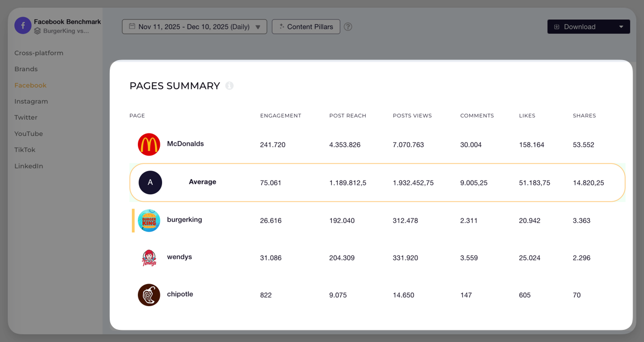Switch to the Instagram section
Image resolution: width=644 pixels, height=342 pixels.
(31, 101)
